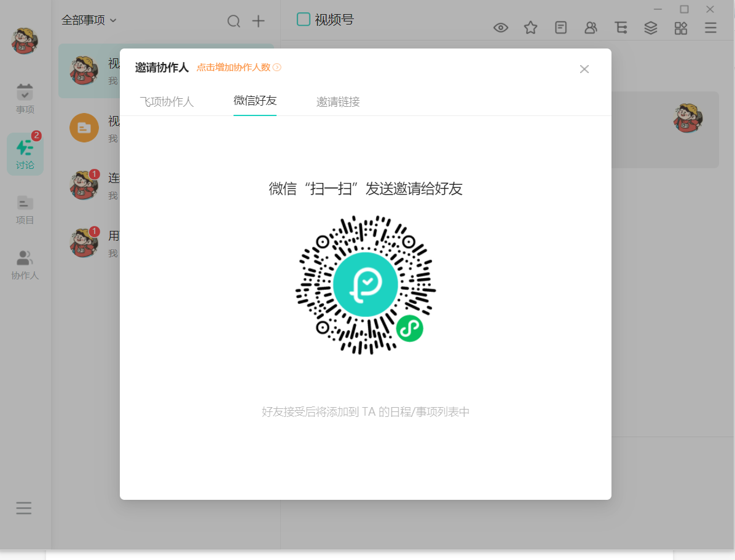Click the 邀请协作人 dialog title
Viewport: 735px width, 560px height.
[x=162, y=68]
